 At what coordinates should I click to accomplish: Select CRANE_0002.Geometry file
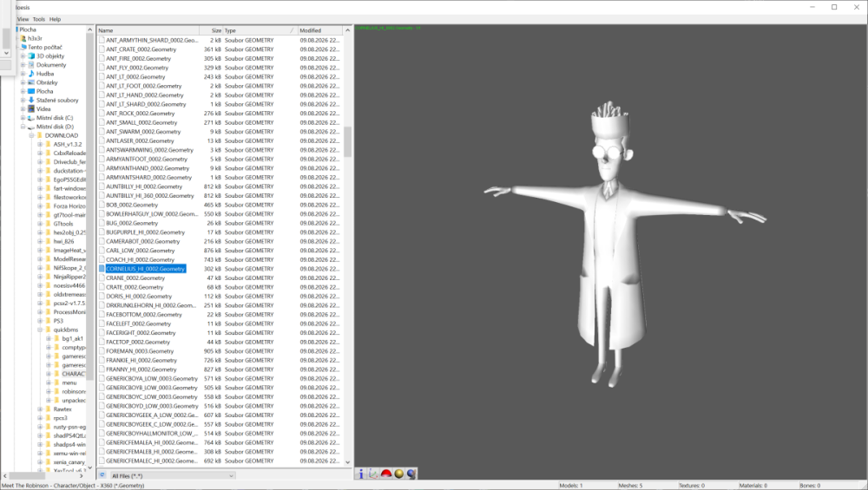(135, 278)
